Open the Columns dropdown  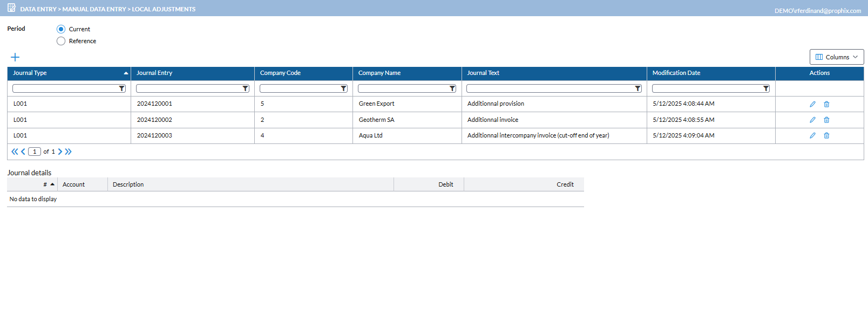836,57
